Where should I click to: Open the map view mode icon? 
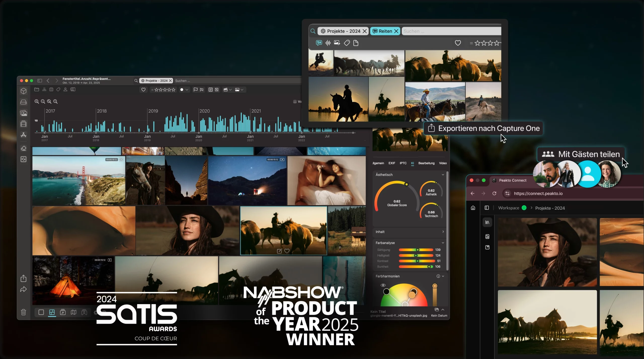click(73, 312)
